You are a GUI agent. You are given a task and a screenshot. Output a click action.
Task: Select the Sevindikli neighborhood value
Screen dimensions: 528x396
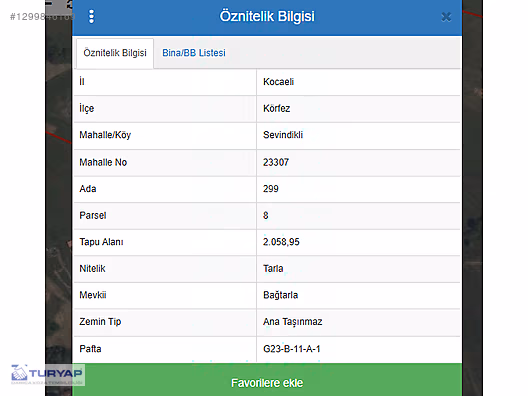point(283,135)
